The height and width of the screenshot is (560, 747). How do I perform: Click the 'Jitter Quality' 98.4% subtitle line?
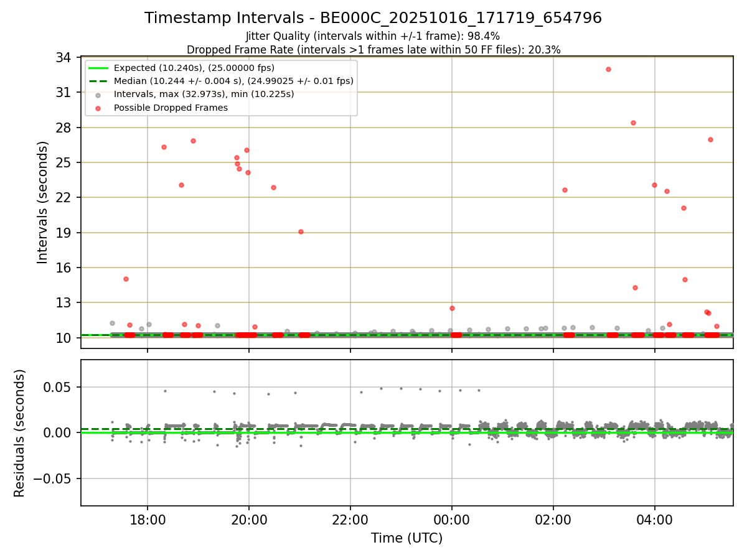click(x=373, y=36)
